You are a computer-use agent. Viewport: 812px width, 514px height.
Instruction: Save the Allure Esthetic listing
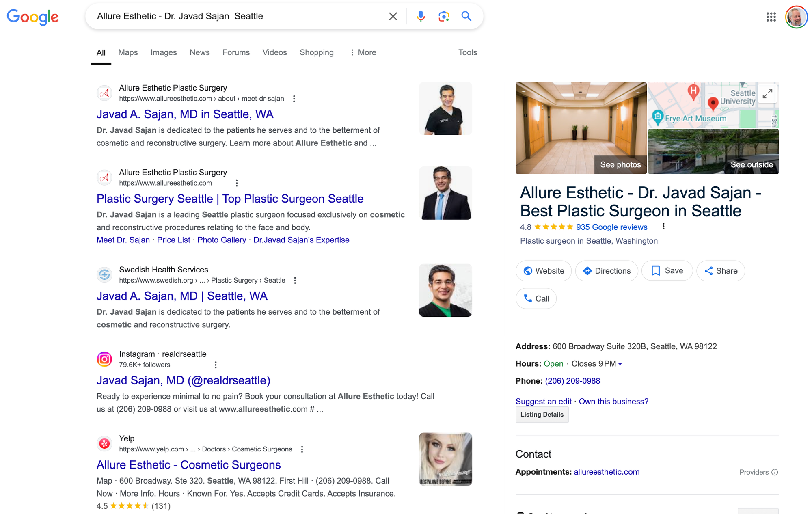click(x=667, y=271)
